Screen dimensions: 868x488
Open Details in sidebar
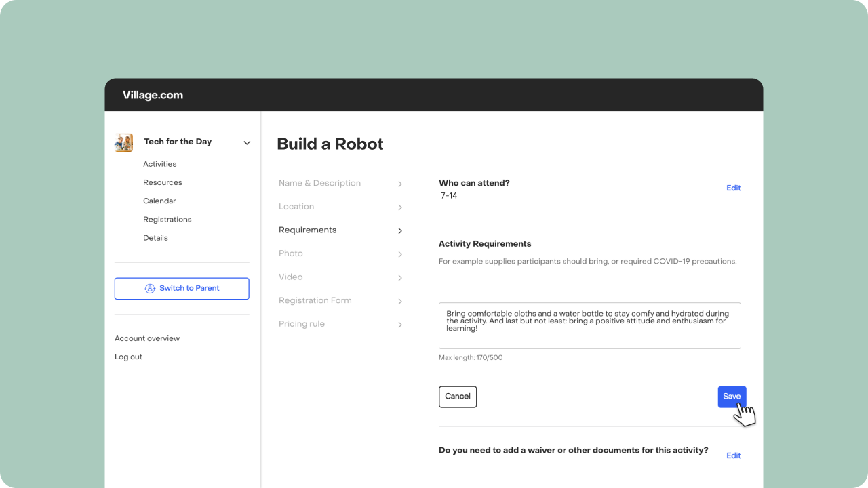pyautogui.click(x=155, y=238)
